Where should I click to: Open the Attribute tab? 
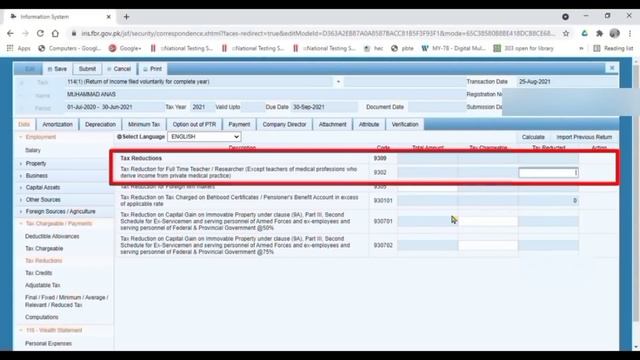click(369, 124)
